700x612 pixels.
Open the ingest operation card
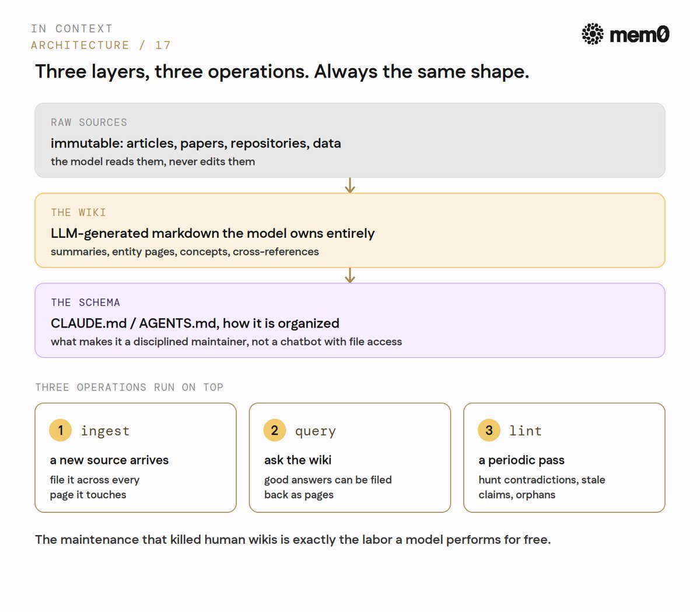tap(135, 458)
